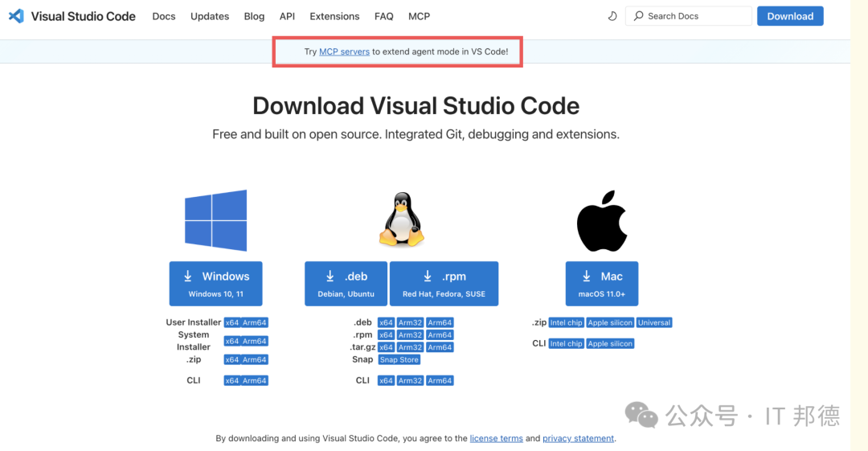Open the Updates menu item

(210, 16)
